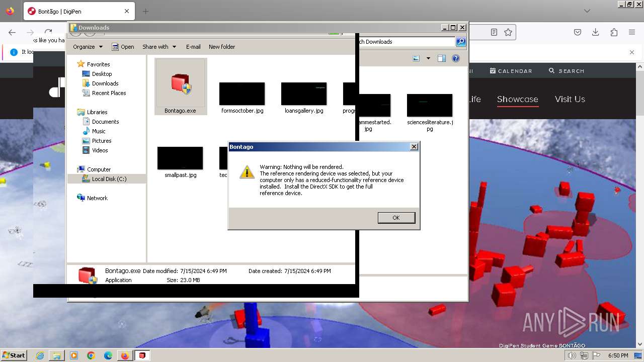Switch to Firefox from taskbar
This screenshot has height=362, width=644.
125,355
